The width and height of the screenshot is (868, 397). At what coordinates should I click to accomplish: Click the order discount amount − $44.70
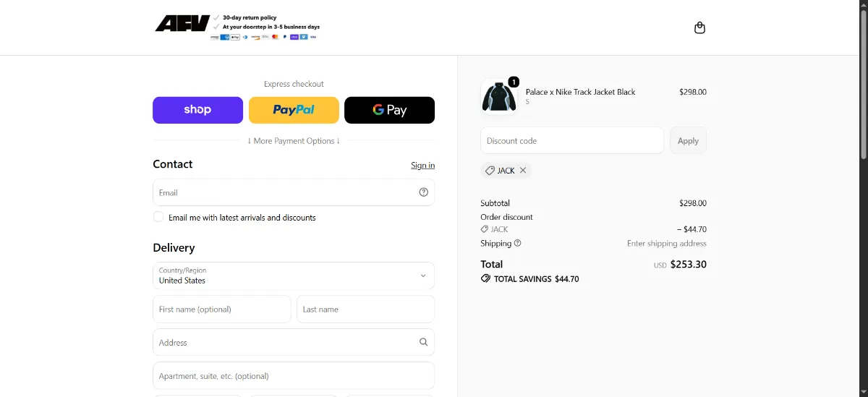coord(692,229)
